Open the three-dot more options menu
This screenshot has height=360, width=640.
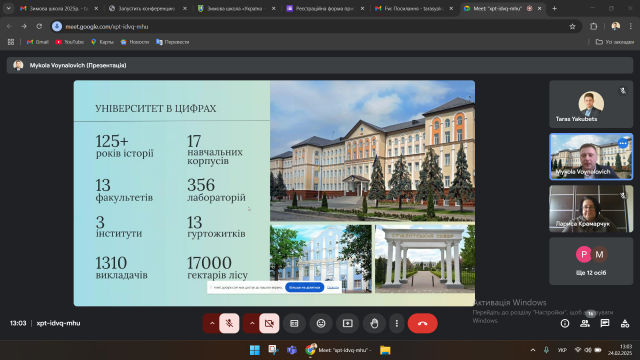click(x=397, y=323)
